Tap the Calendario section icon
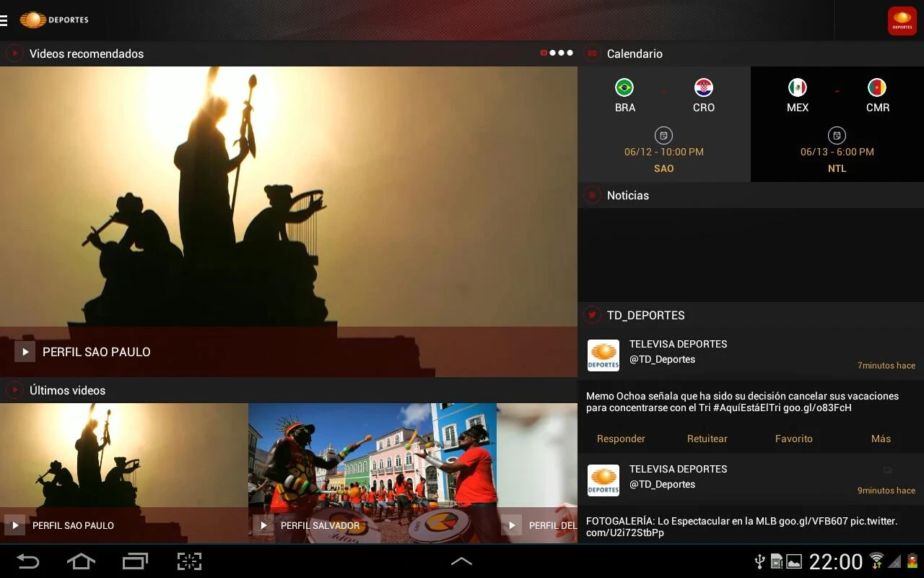 point(592,53)
